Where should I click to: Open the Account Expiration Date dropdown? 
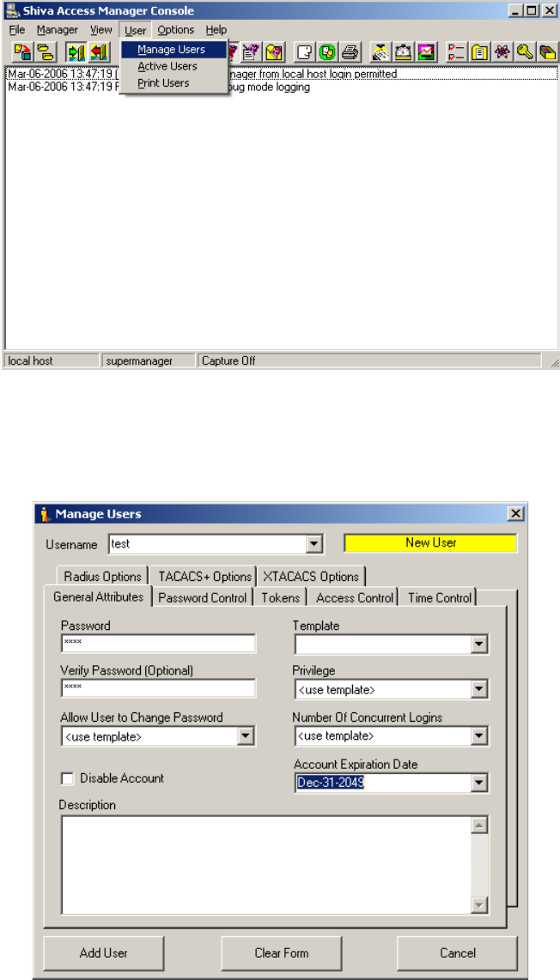478,783
